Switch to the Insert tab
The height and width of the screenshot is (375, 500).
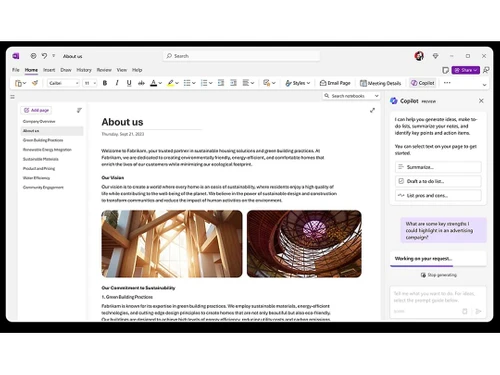pos(49,70)
